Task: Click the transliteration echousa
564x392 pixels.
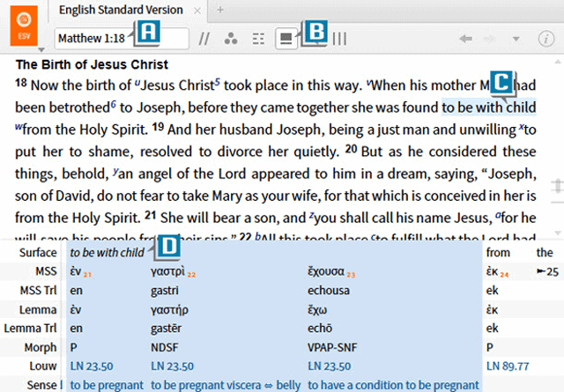Action: click(x=329, y=290)
